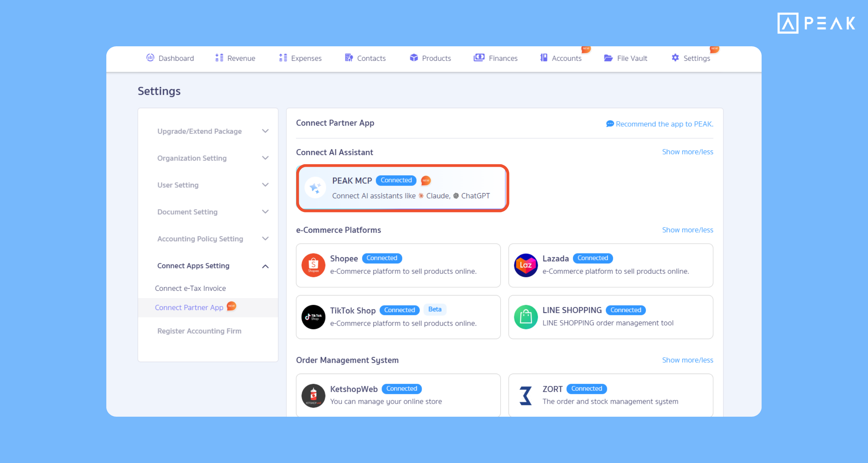Image resolution: width=868 pixels, height=463 pixels.
Task: Expand Accounting Policy Setting chevron
Action: pyautogui.click(x=265, y=238)
